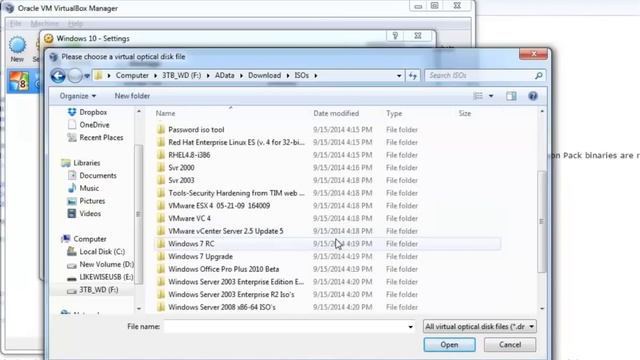Click the Open button
This screenshot has width=640, height=360.
(449, 345)
